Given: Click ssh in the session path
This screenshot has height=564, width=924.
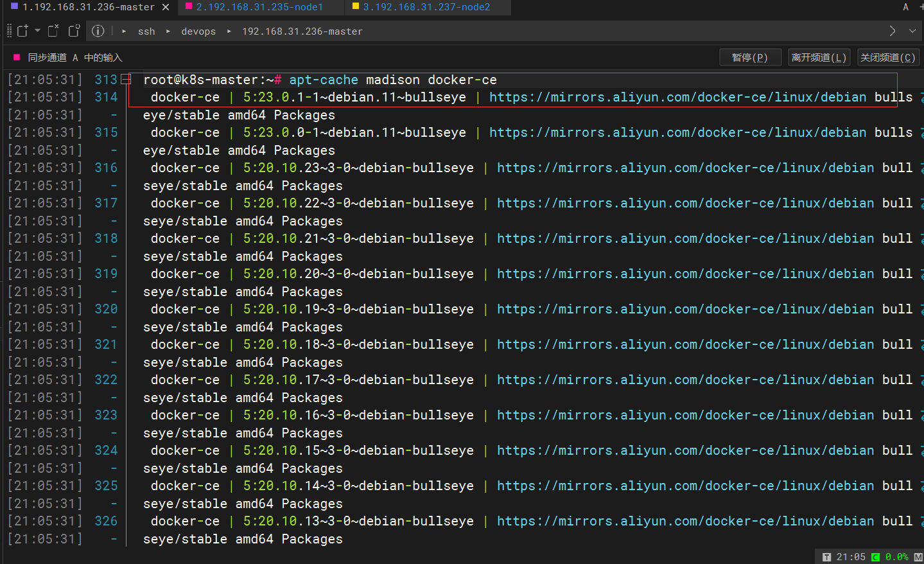Looking at the screenshot, I should pyautogui.click(x=146, y=31).
